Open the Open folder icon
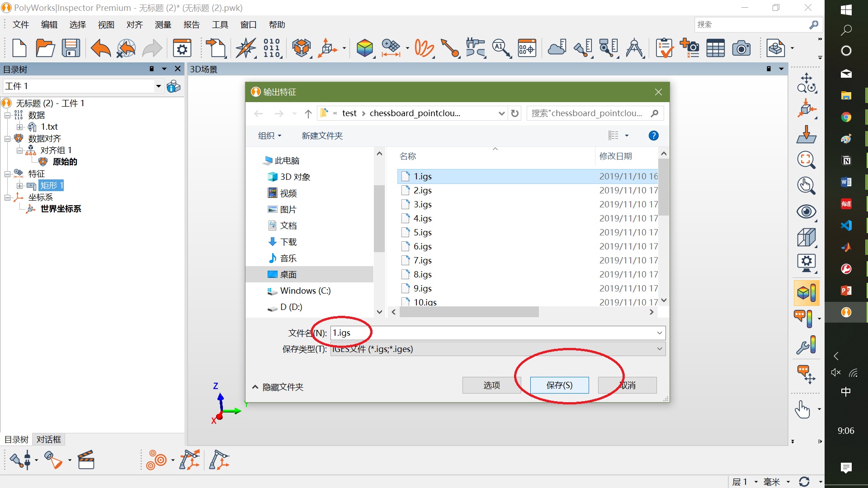Screen dimensions: 868x488 pyautogui.click(x=45, y=48)
